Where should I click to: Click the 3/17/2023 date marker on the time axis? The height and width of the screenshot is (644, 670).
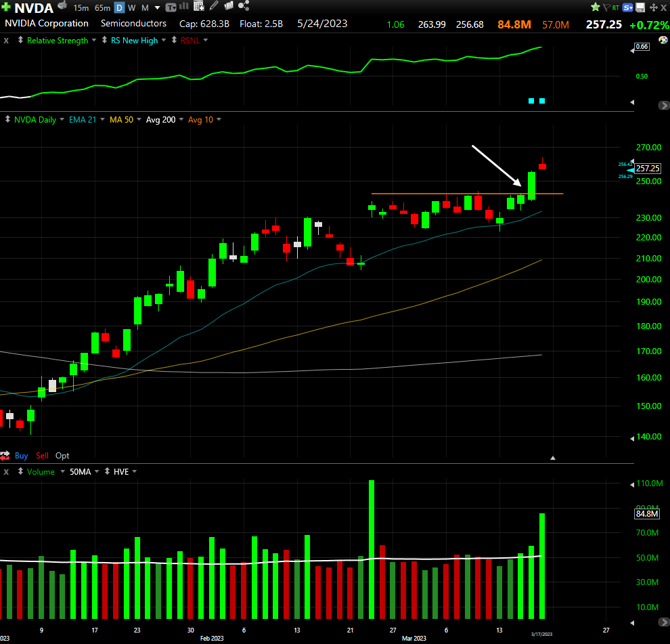click(542, 634)
